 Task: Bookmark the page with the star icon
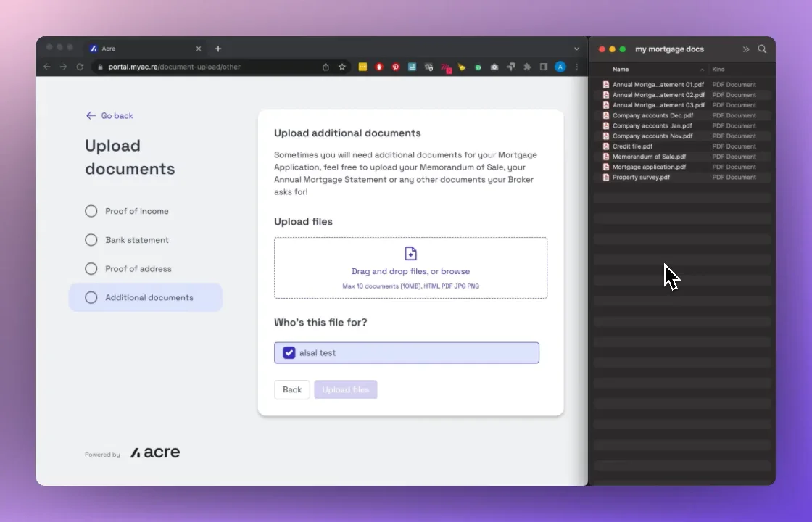(341, 67)
